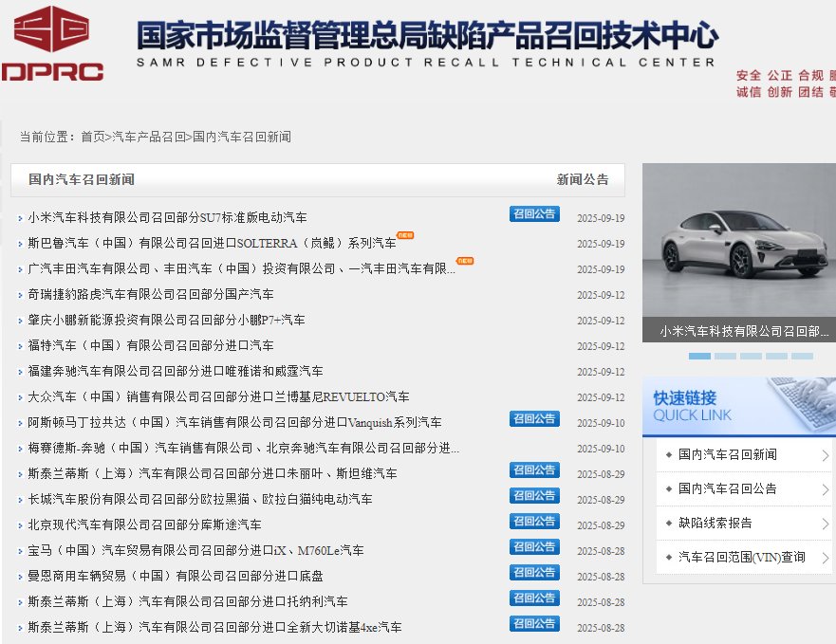
Task: Open news 斯泰兰蒂斯召回全新大切诺基4xe汽车
Action: 214,627
